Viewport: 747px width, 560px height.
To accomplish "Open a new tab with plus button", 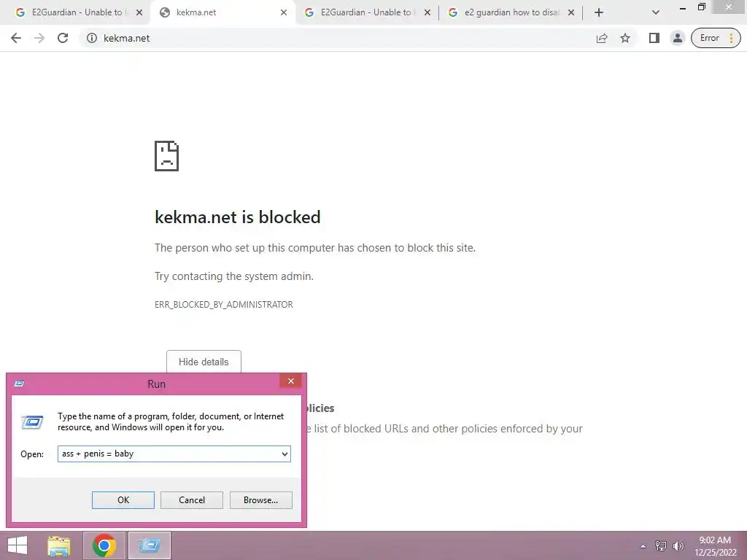I will pyautogui.click(x=599, y=12).
